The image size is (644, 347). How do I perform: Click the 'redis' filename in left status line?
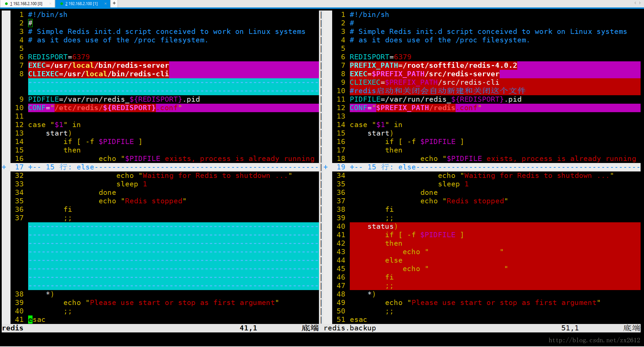point(13,328)
